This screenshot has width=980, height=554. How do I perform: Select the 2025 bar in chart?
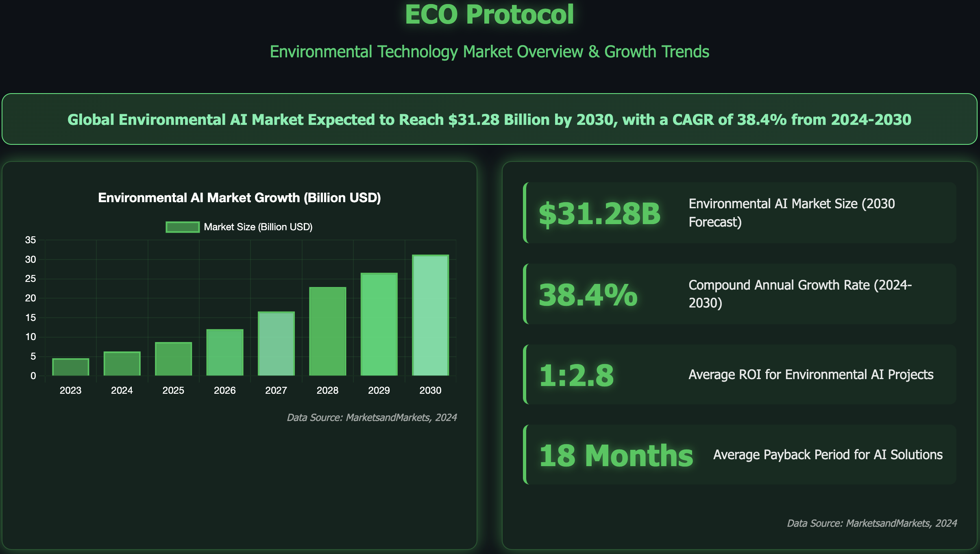[173, 359]
